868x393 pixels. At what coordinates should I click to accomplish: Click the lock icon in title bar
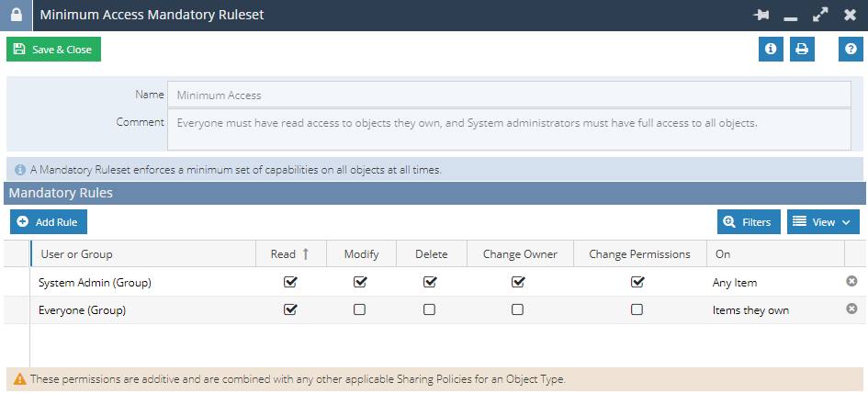click(17, 15)
